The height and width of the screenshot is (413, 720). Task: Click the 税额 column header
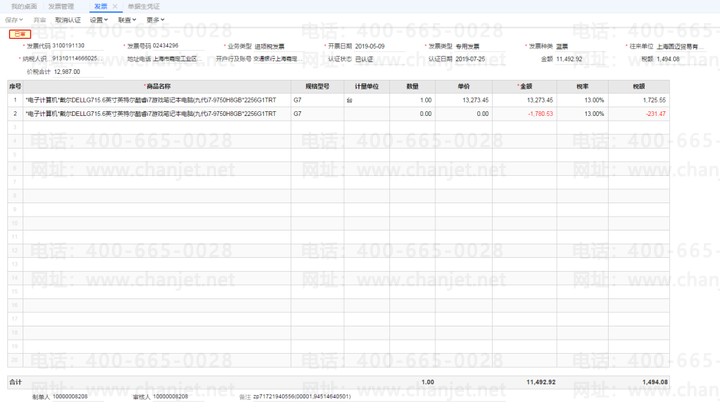pyautogui.click(x=639, y=86)
